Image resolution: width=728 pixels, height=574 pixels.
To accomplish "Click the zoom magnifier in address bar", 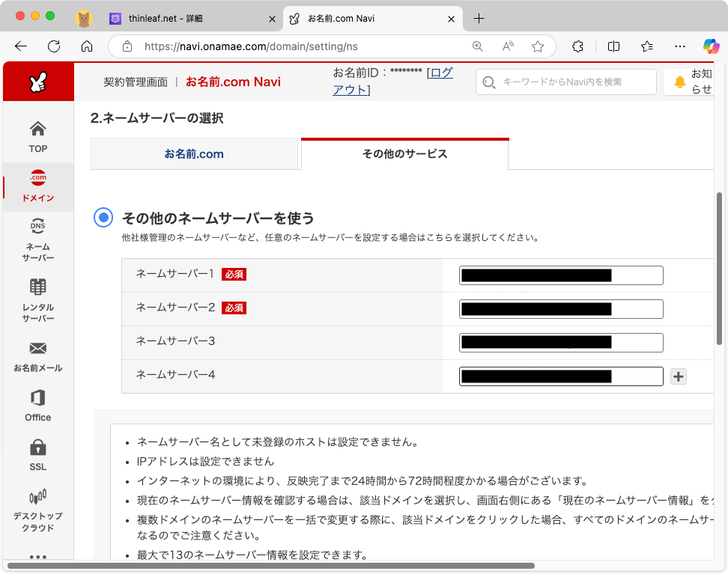I will coord(477,46).
